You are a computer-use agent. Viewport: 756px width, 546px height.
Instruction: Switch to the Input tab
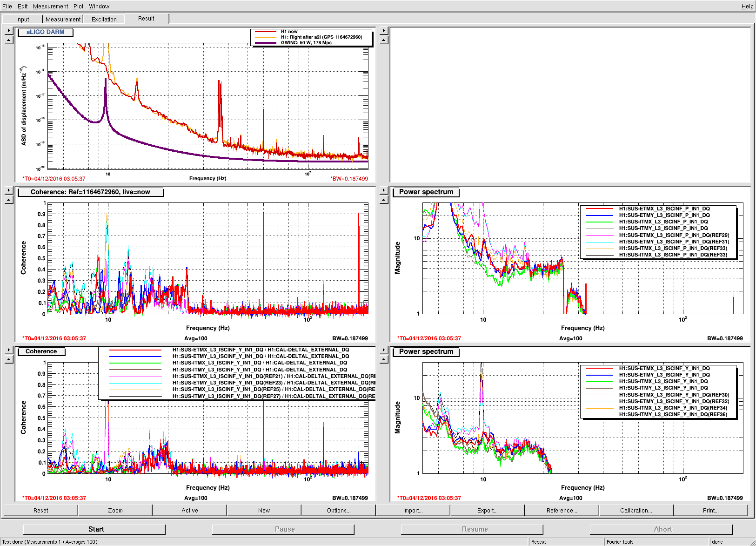point(22,19)
